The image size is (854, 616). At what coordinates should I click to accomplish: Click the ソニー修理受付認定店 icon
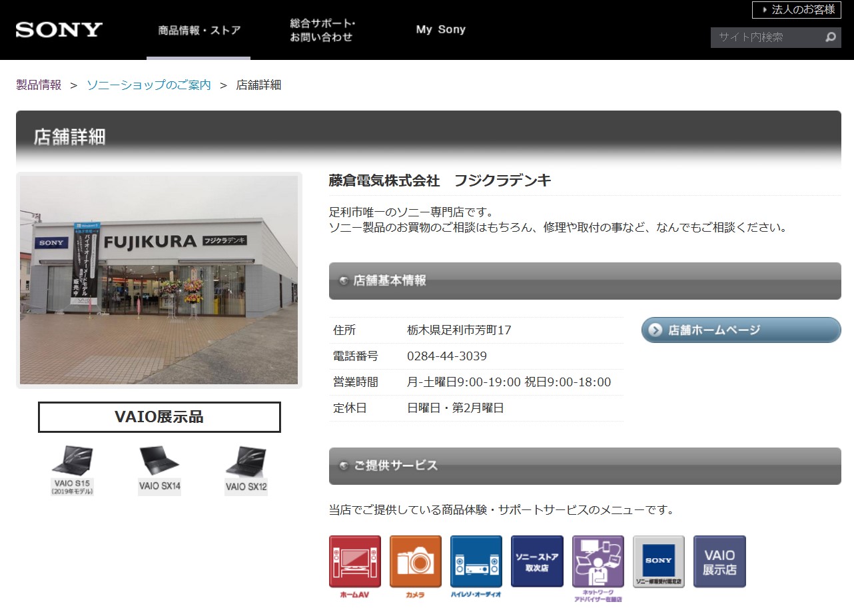coord(658,561)
